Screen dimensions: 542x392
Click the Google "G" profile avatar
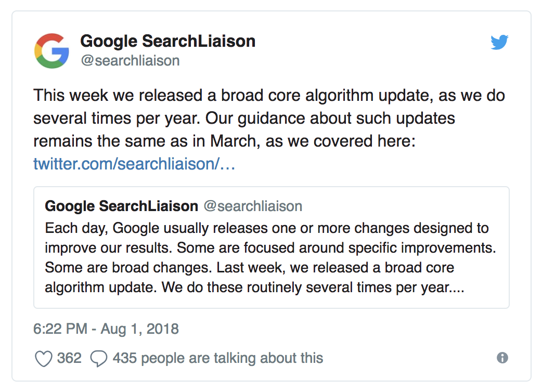(x=51, y=50)
